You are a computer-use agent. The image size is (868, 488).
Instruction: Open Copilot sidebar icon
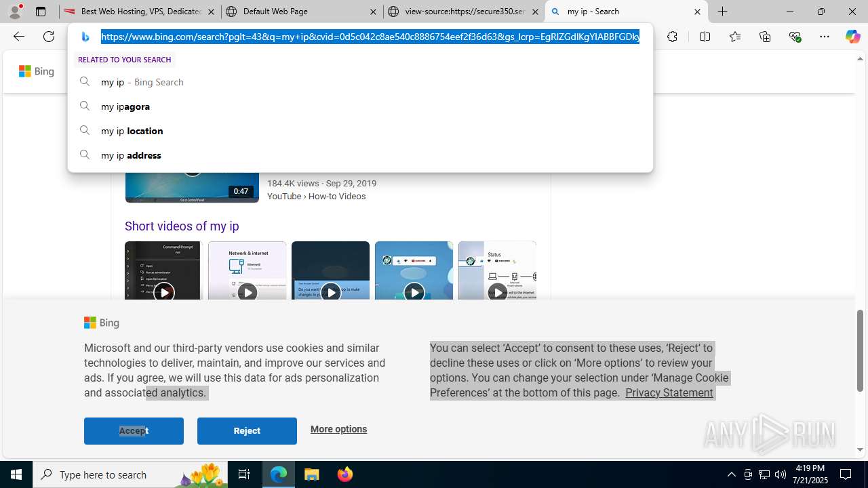coord(852,37)
